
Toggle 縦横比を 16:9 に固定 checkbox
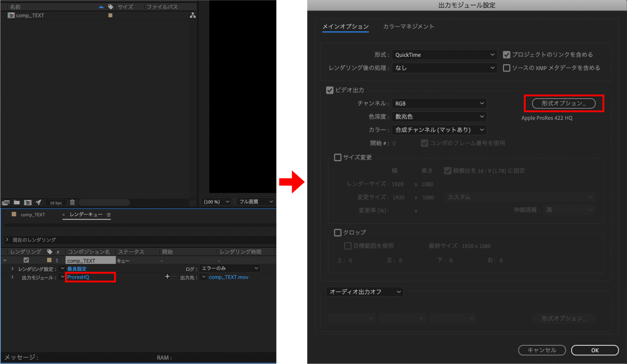448,170
